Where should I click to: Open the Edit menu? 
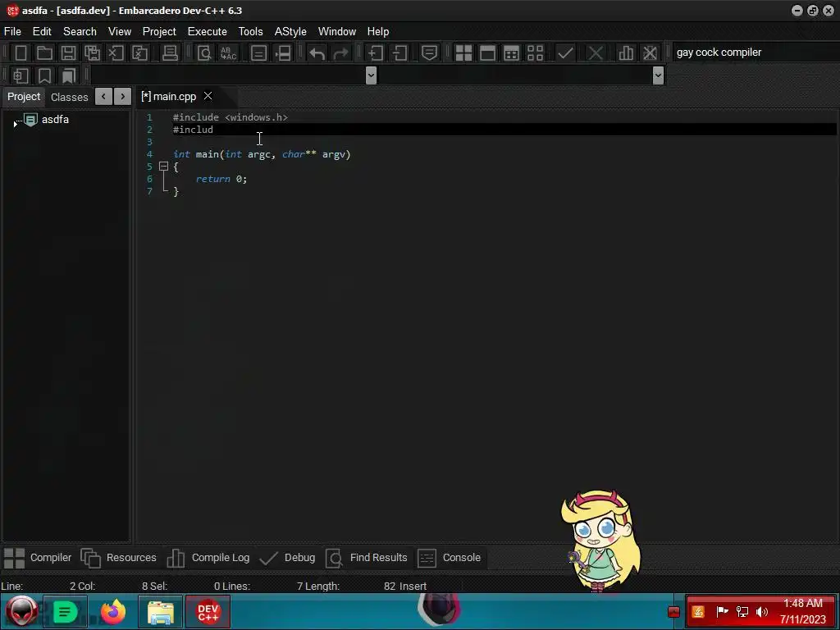click(42, 32)
